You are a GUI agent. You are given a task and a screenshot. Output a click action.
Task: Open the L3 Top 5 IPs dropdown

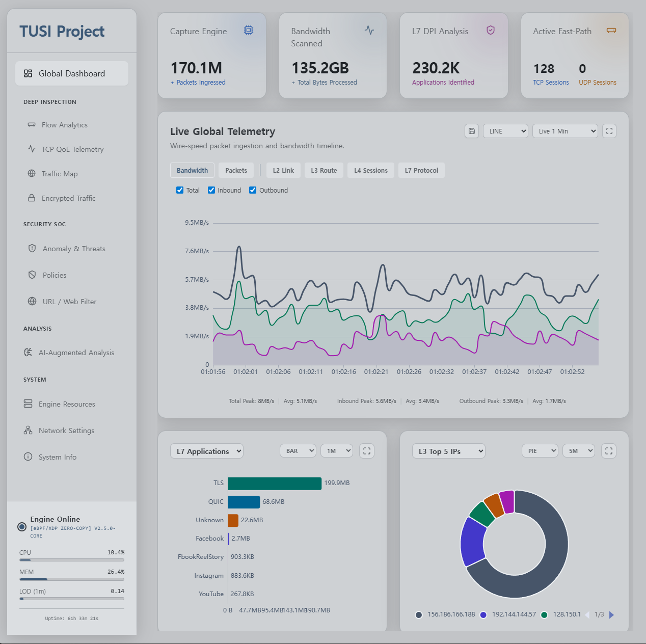pyautogui.click(x=448, y=451)
